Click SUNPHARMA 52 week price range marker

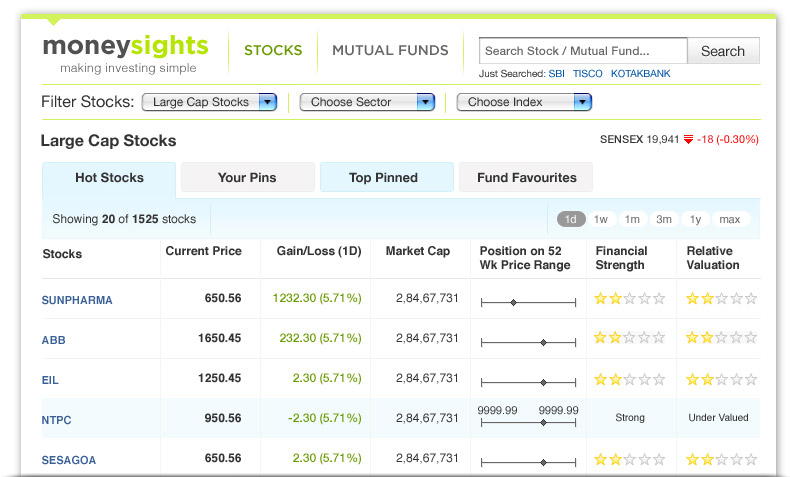(x=513, y=303)
